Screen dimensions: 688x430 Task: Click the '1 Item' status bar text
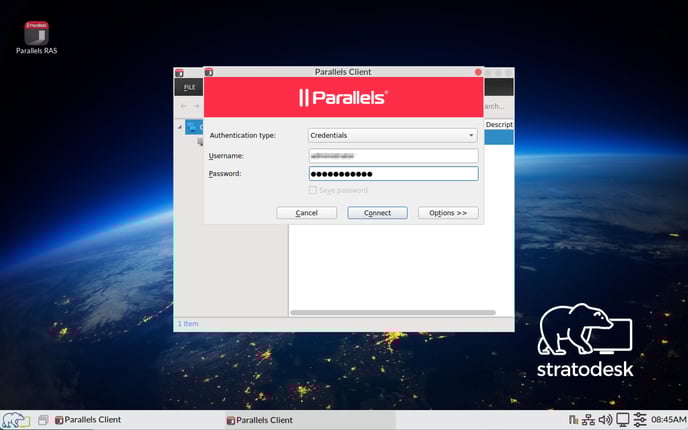click(188, 324)
